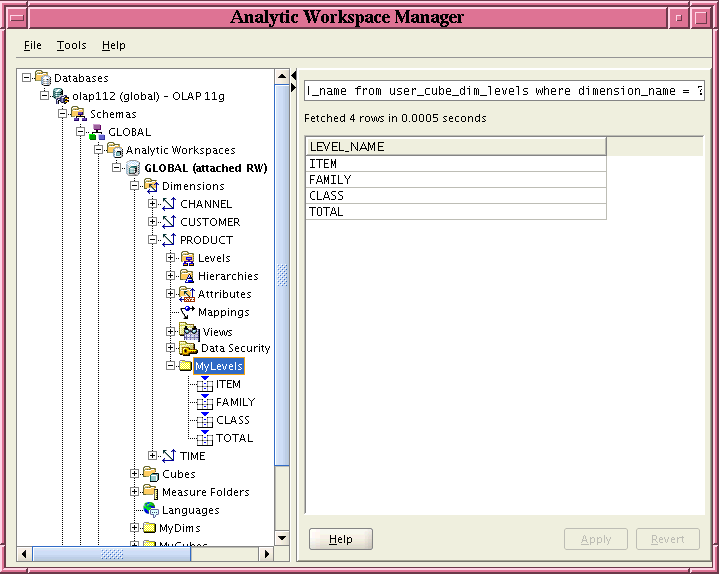Select the FAMILY level tree item
The image size is (719, 574).
(235, 402)
